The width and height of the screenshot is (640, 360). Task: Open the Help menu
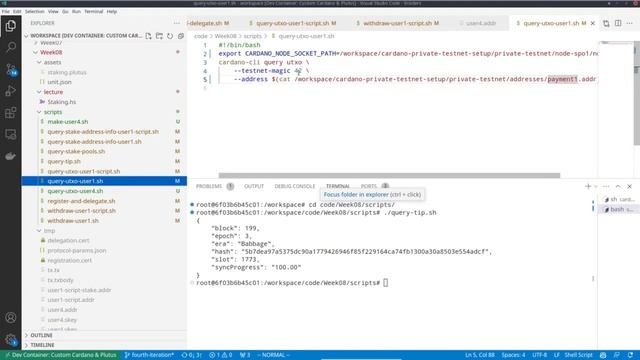click(112, 11)
